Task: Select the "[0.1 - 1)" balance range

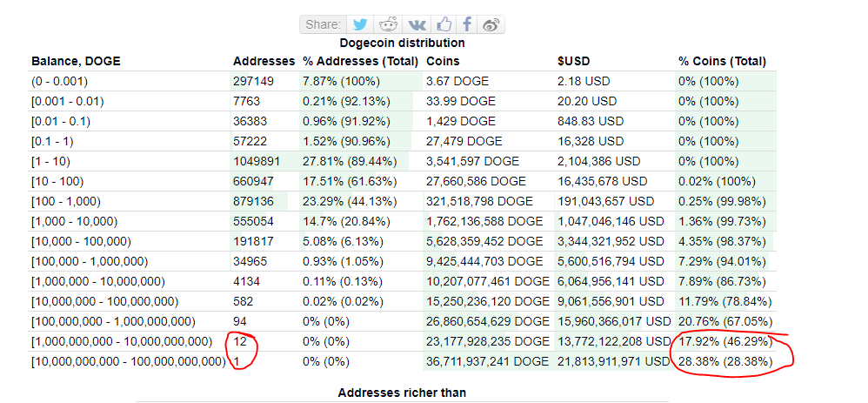Action: (x=52, y=141)
